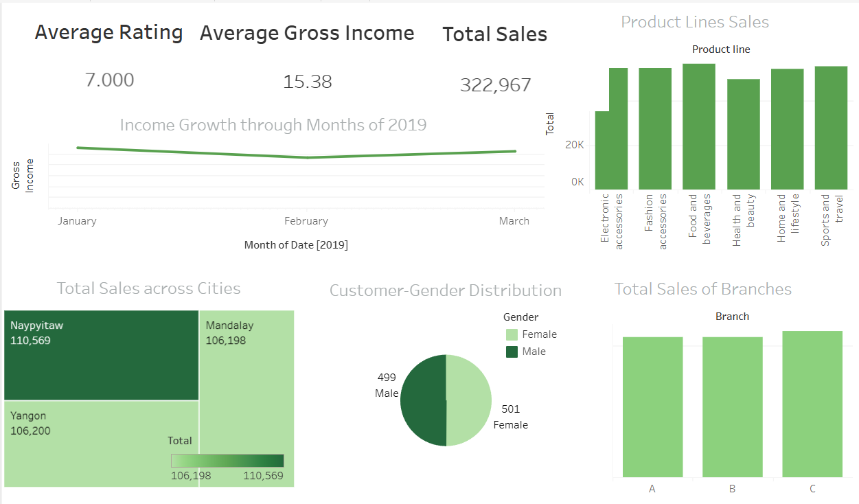Click the February point on the income line
Image resolution: width=859 pixels, height=504 pixels.
click(x=306, y=157)
